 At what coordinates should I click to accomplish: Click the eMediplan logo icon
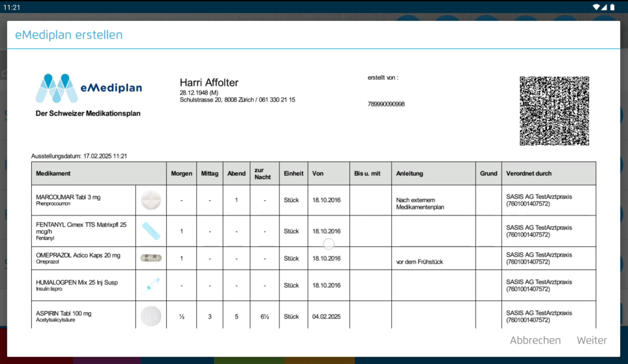coord(56,88)
